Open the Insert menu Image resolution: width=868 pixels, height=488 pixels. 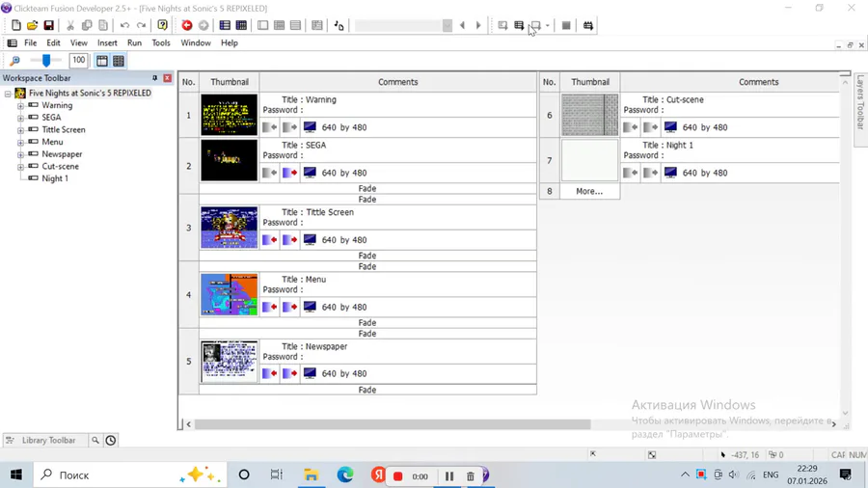pyautogui.click(x=107, y=42)
